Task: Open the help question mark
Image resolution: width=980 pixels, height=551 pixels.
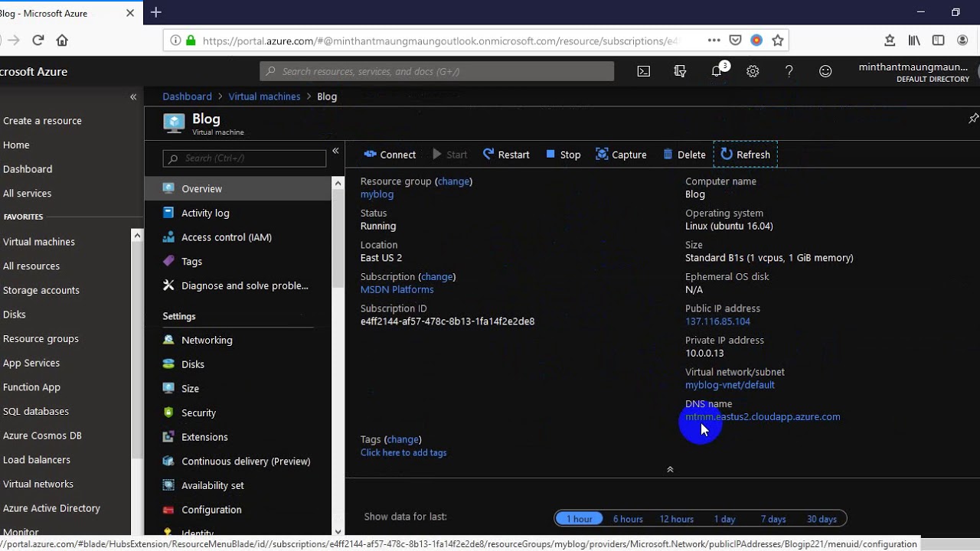Action: pyautogui.click(x=789, y=71)
